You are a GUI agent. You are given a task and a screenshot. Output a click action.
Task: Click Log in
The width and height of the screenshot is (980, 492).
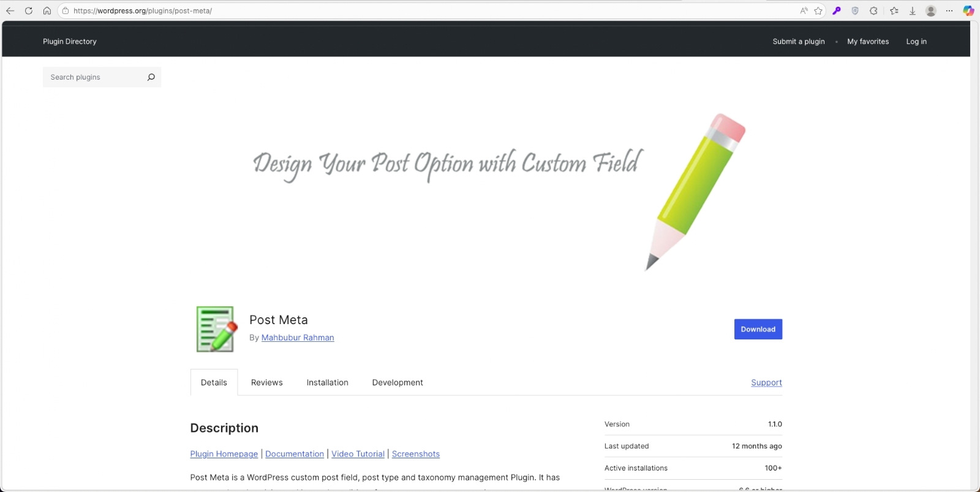tap(916, 42)
